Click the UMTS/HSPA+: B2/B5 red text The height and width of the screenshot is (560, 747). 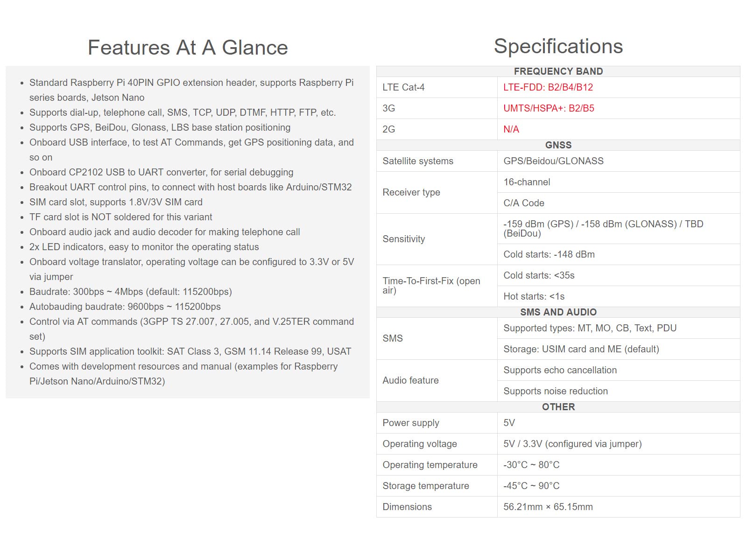coord(549,108)
